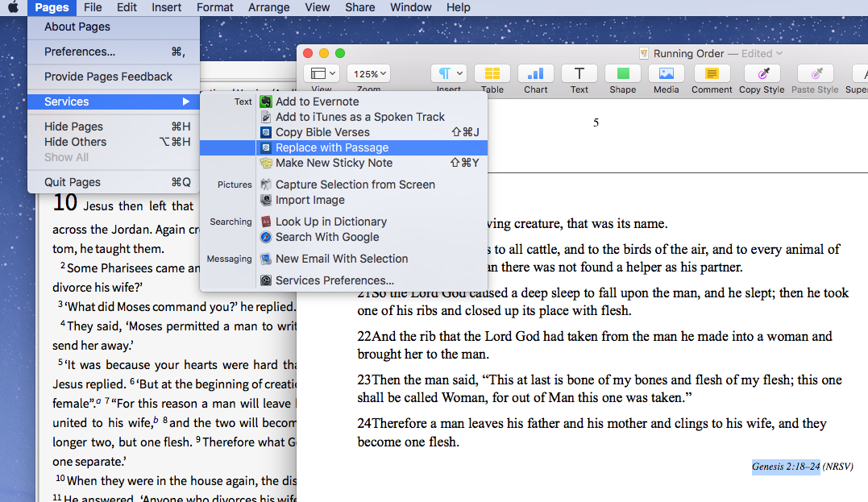Image resolution: width=868 pixels, height=502 pixels.
Task: Click the mail icon for New Email
Action: pos(266,259)
